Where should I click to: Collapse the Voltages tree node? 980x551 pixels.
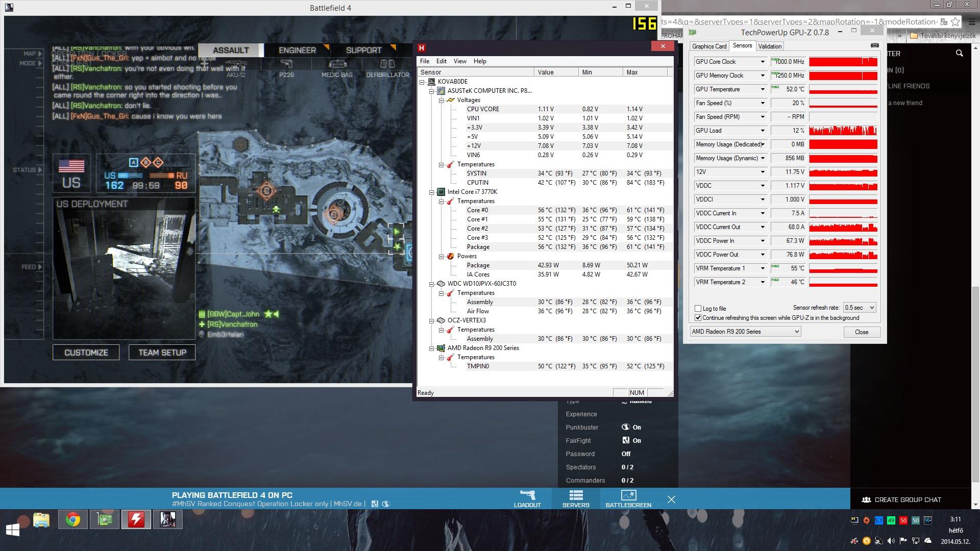point(442,101)
